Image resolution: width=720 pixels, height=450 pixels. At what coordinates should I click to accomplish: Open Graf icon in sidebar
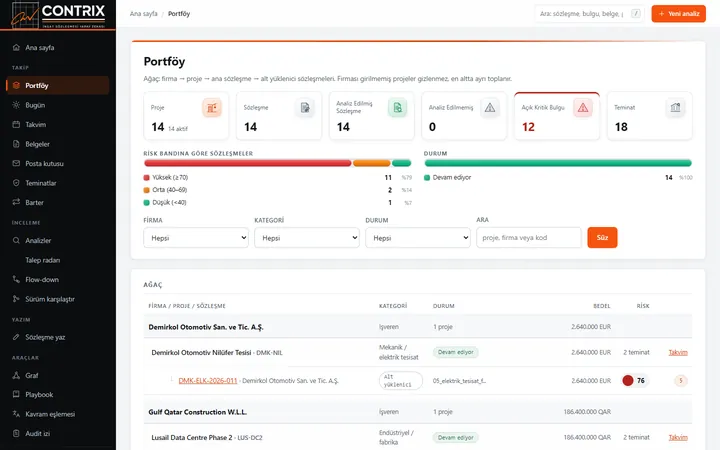point(16,375)
